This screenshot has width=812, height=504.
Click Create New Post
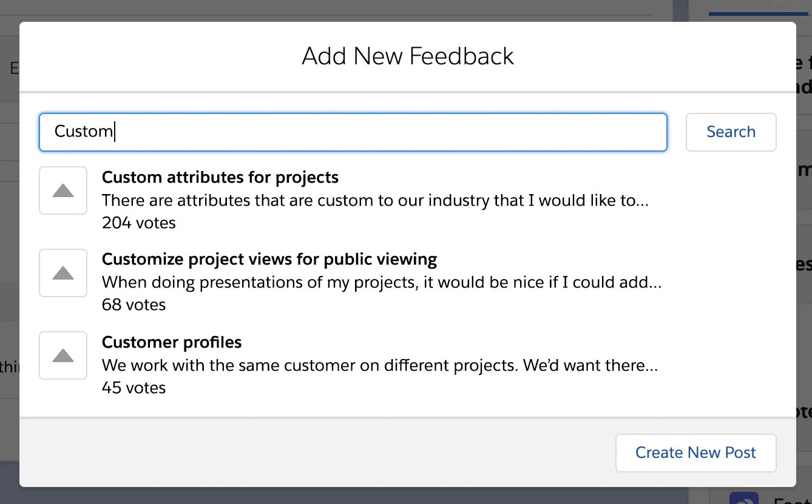pos(695,452)
